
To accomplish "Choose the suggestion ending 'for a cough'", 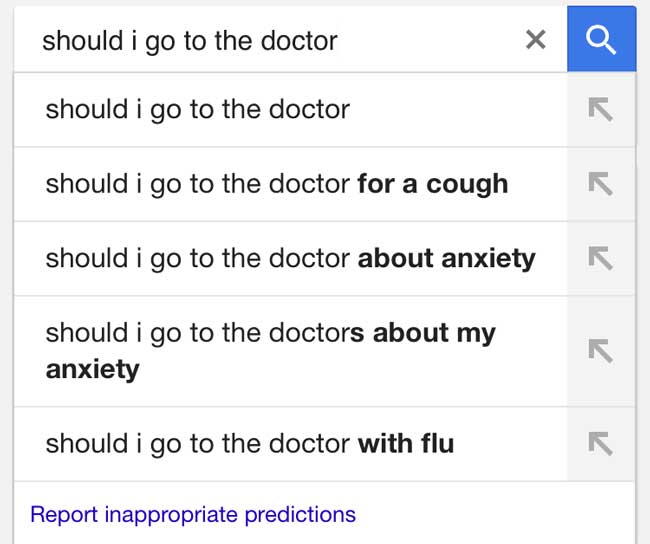I will coord(276,184).
